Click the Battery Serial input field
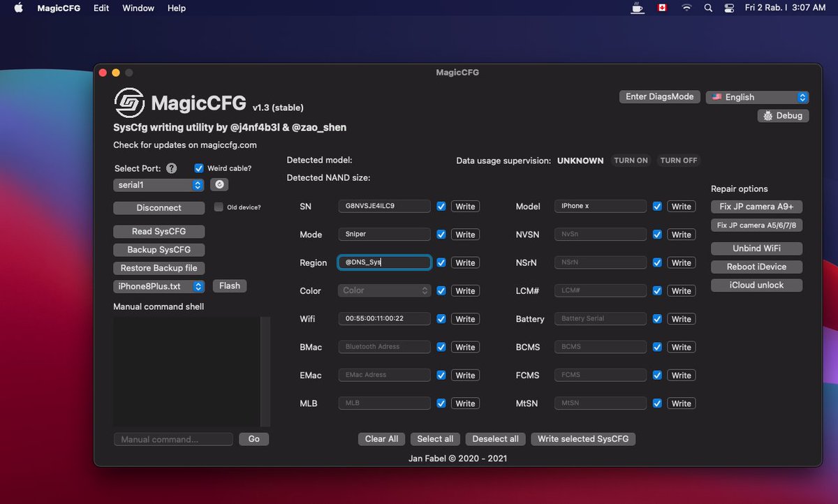This screenshot has height=504, width=838. click(x=601, y=318)
